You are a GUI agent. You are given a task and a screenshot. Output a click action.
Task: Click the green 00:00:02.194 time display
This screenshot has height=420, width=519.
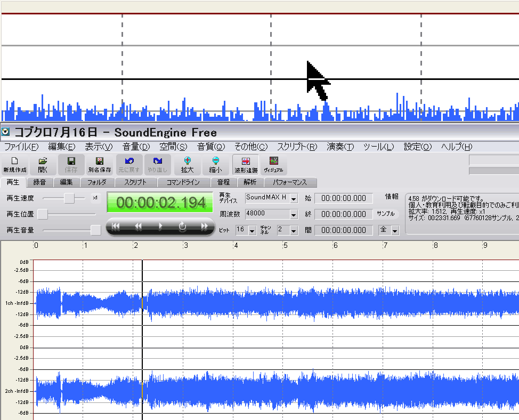(160, 203)
